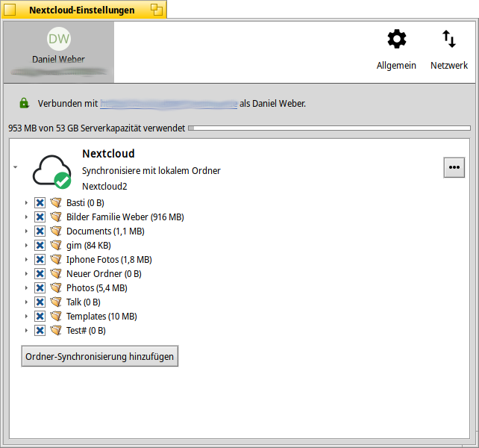
Task: Click the Photos folder icon
Action: [56, 288]
